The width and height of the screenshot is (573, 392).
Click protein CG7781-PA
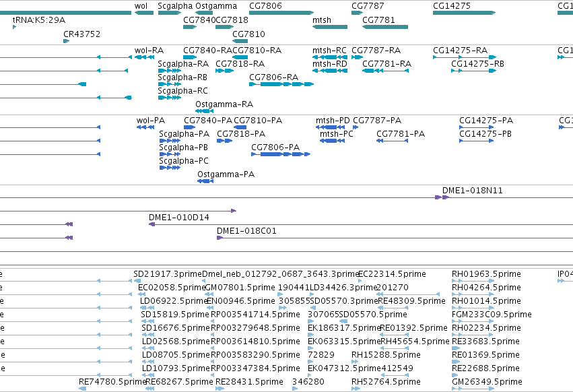(392, 141)
